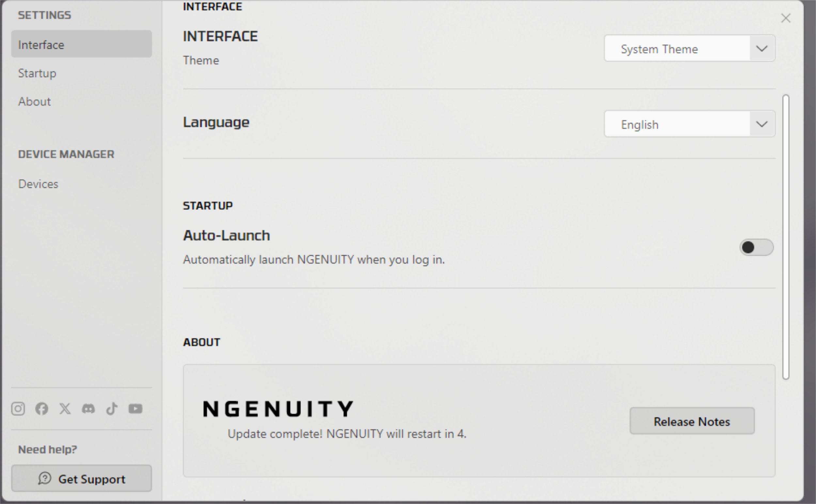Screen dimensions: 816x504
Task: Click the Get Support button
Action: [81, 478]
